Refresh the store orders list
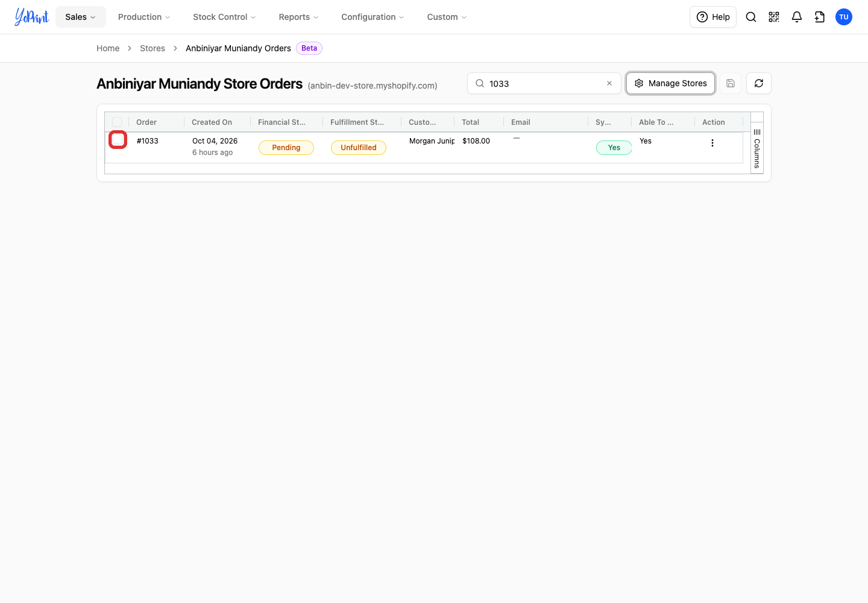The image size is (868, 603). pos(759,83)
